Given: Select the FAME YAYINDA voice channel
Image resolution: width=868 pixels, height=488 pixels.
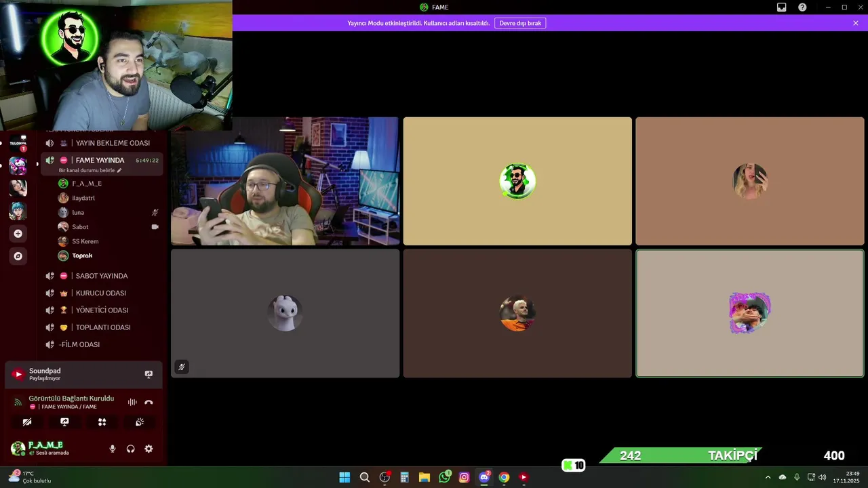Looking at the screenshot, I should [x=102, y=160].
